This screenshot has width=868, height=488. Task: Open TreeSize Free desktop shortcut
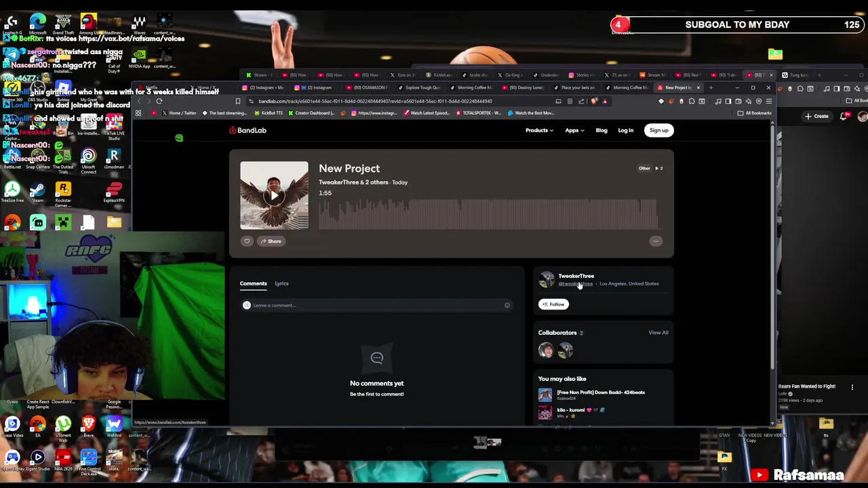12,192
